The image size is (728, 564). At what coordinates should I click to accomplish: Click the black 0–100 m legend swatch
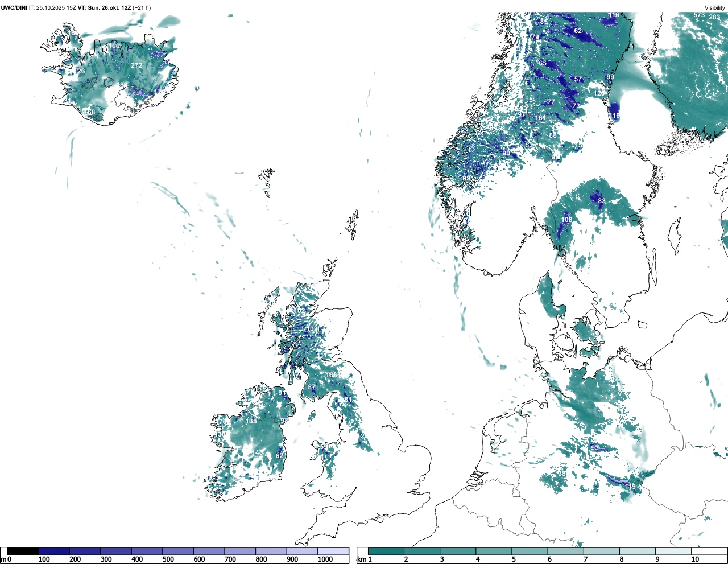tap(23, 551)
